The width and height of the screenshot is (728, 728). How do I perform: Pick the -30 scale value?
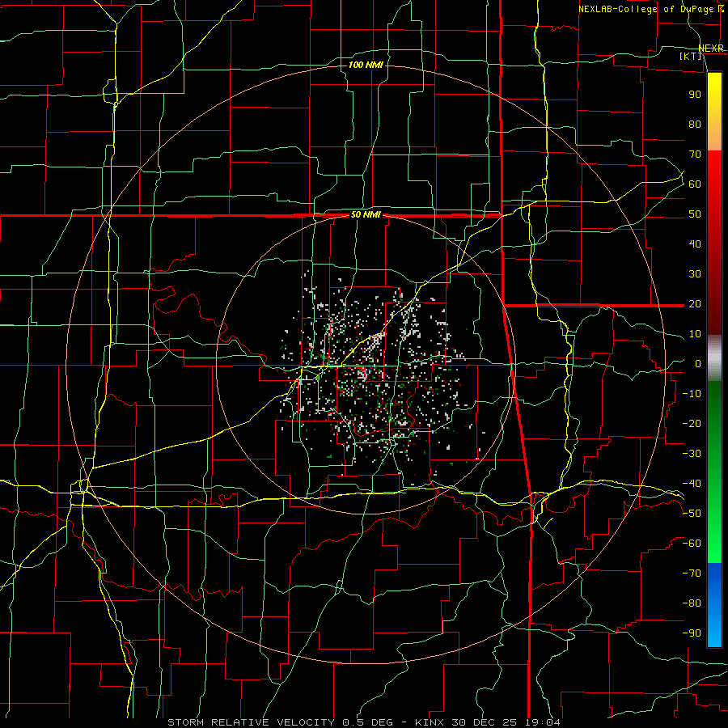[x=692, y=454]
